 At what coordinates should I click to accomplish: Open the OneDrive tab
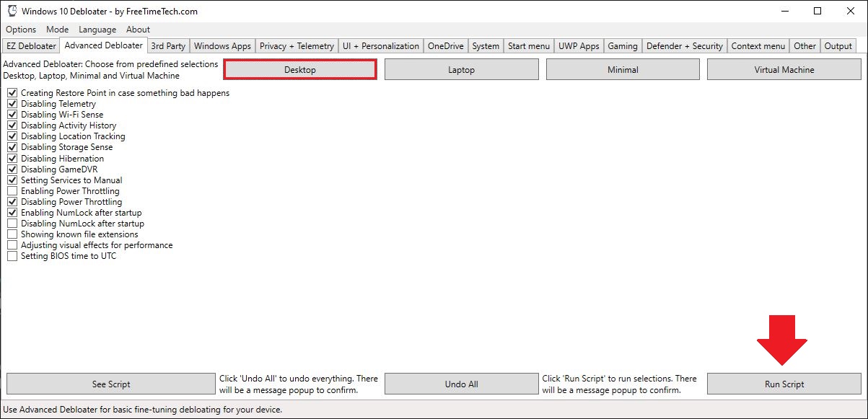point(445,45)
